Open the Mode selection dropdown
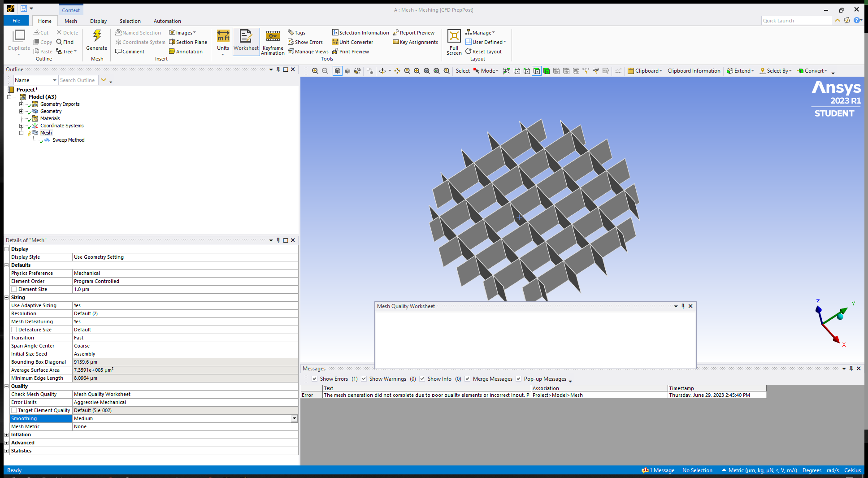Viewport: 868px width, 478px height. coord(486,71)
